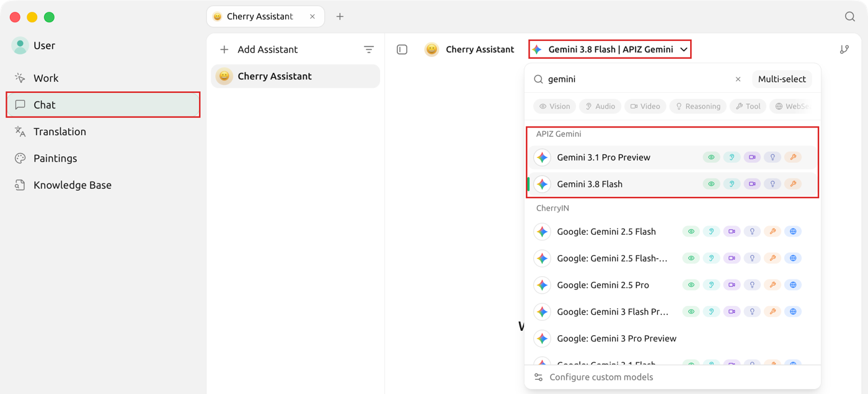Choose Google: Gemini 3 Pro Preview
Image resolution: width=868 pixels, height=394 pixels.
pos(672,338)
